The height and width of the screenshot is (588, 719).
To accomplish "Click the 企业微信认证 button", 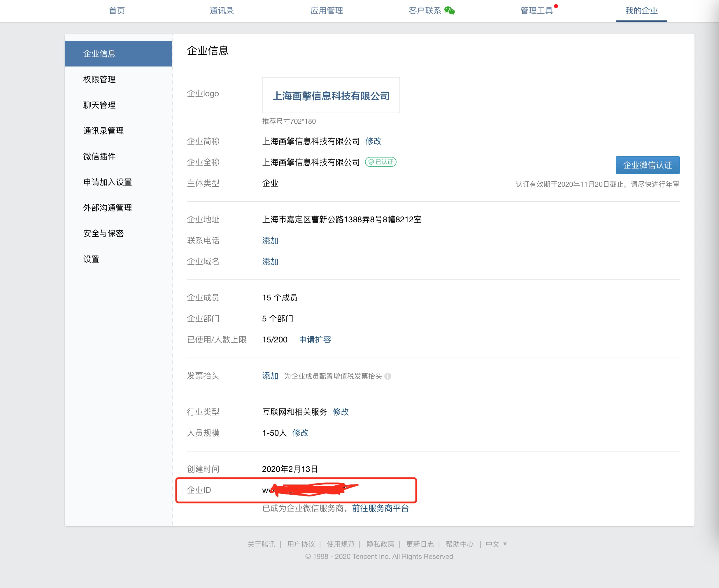I will coord(647,165).
